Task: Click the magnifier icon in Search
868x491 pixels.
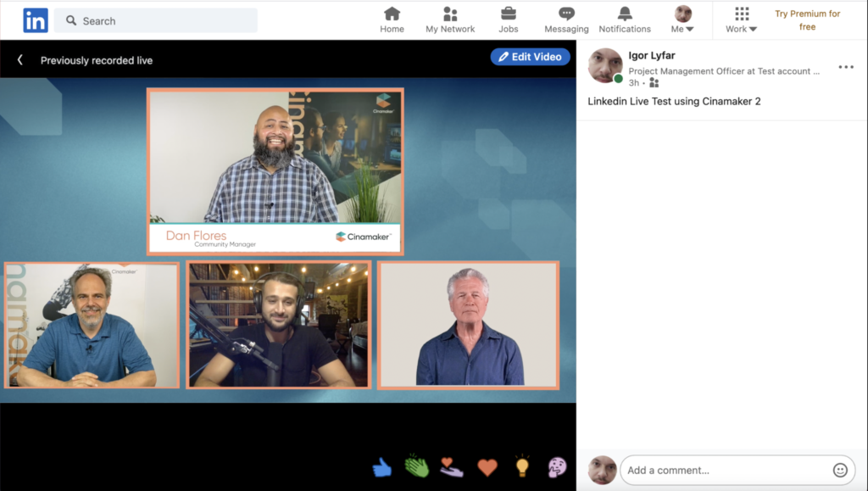Action: point(71,20)
